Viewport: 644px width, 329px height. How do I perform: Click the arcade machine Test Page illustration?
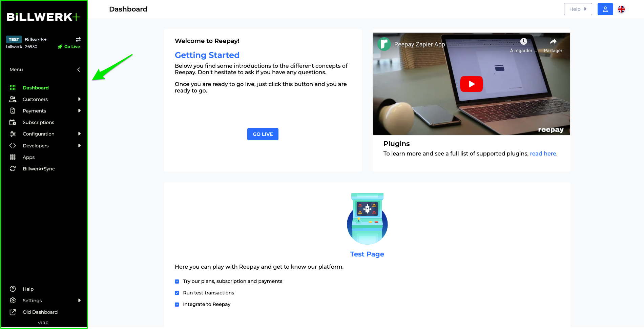click(367, 219)
